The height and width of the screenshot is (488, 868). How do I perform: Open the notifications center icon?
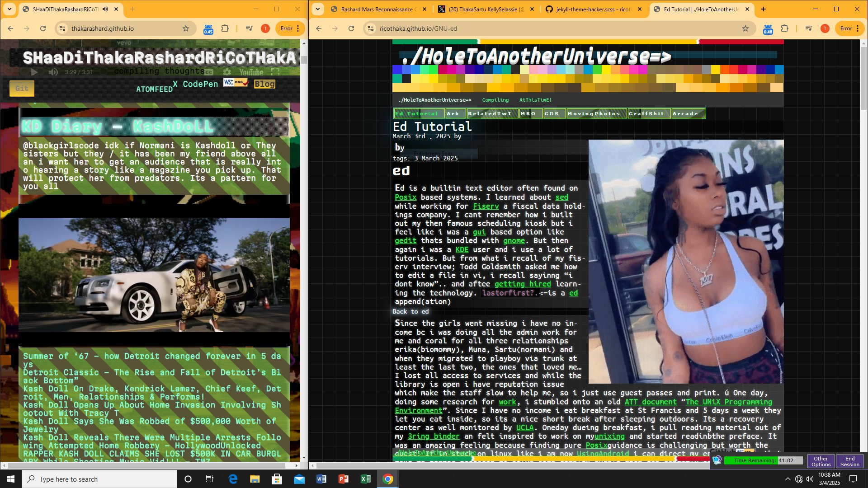point(853,479)
